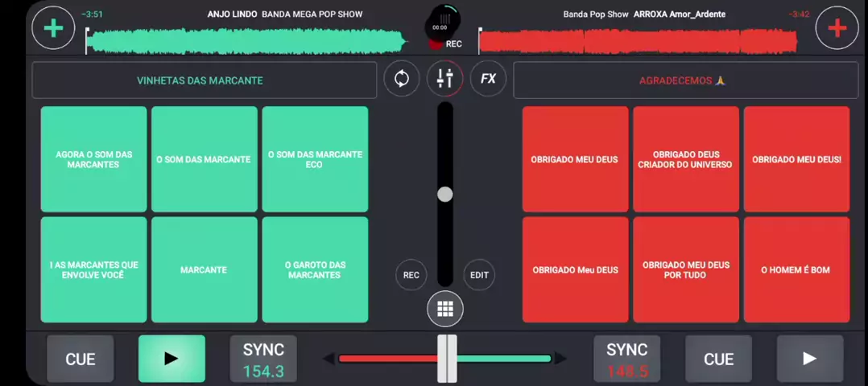Open the AGRADECEMOS sample bank selector

pyautogui.click(x=685, y=80)
